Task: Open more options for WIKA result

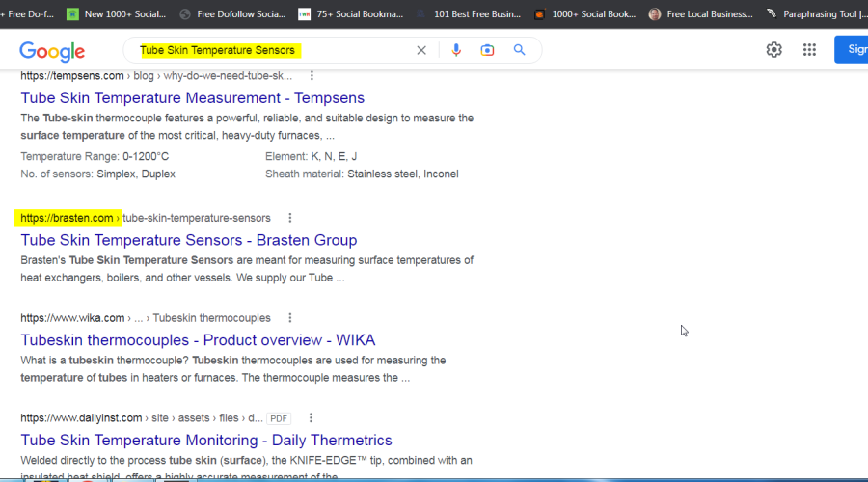Action: click(290, 318)
